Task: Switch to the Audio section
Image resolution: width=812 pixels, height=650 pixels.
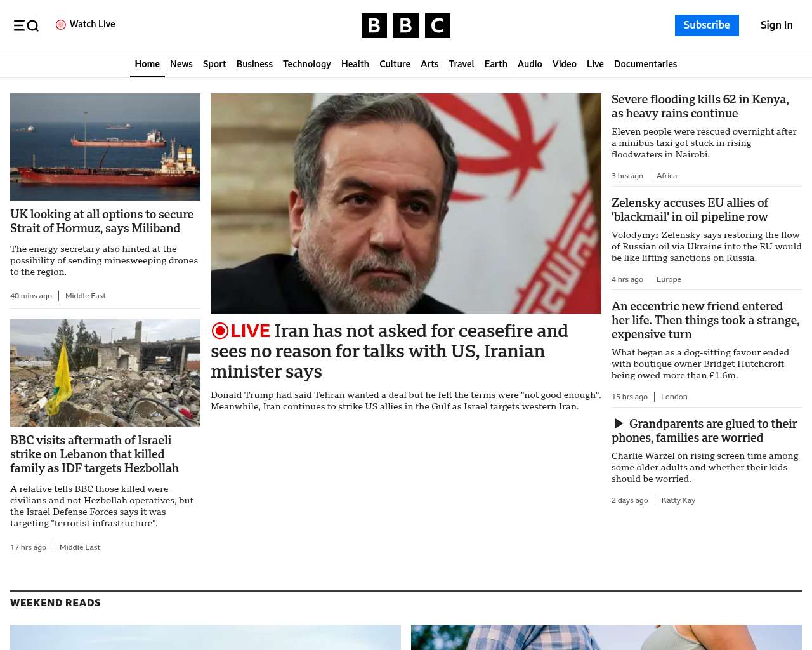Action: [530, 64]
